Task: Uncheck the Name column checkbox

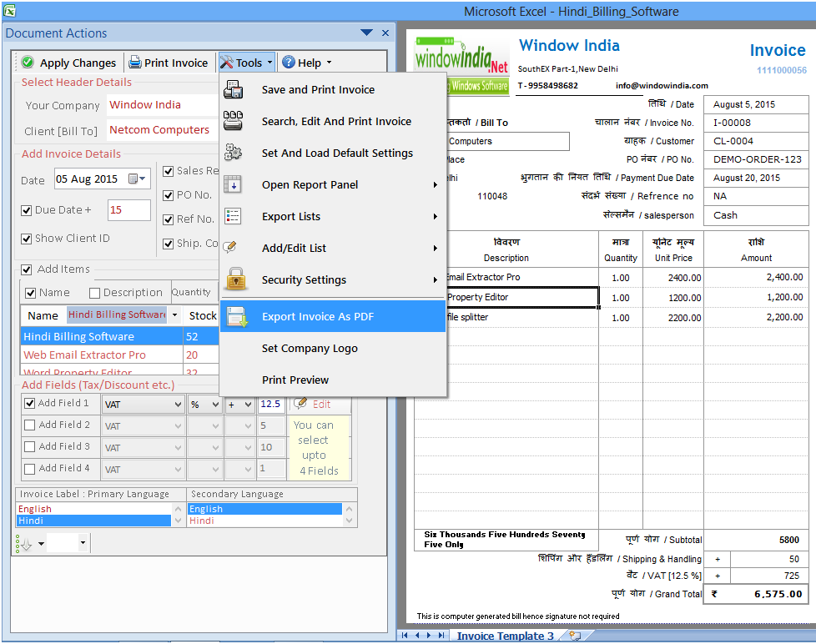Action: (31, 293)
